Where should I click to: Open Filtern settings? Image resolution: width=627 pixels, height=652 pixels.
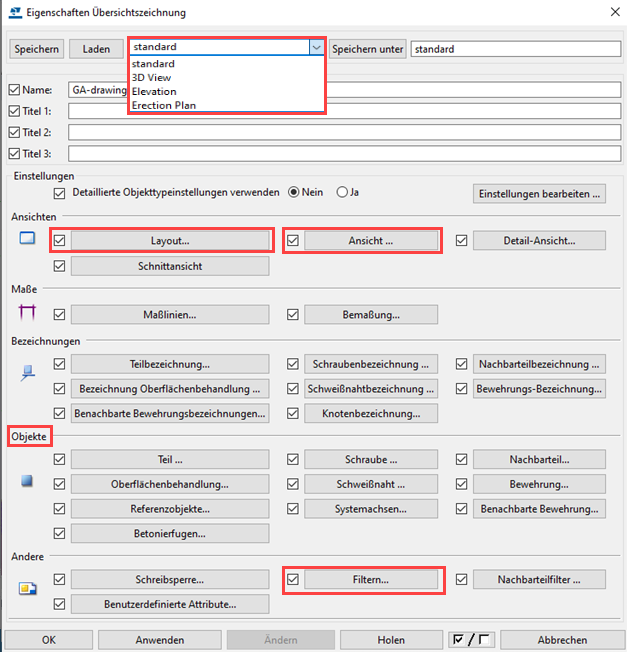[371, 579]
